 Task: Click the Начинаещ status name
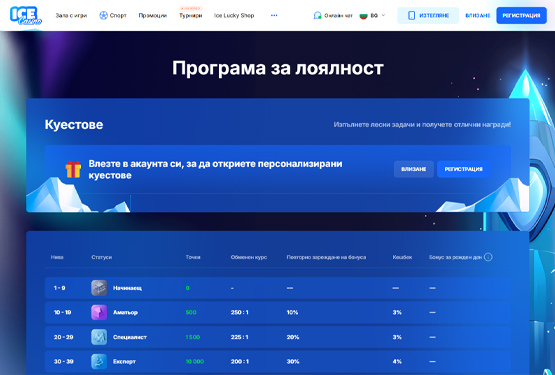pyautogui.click(x=127, y=288)
